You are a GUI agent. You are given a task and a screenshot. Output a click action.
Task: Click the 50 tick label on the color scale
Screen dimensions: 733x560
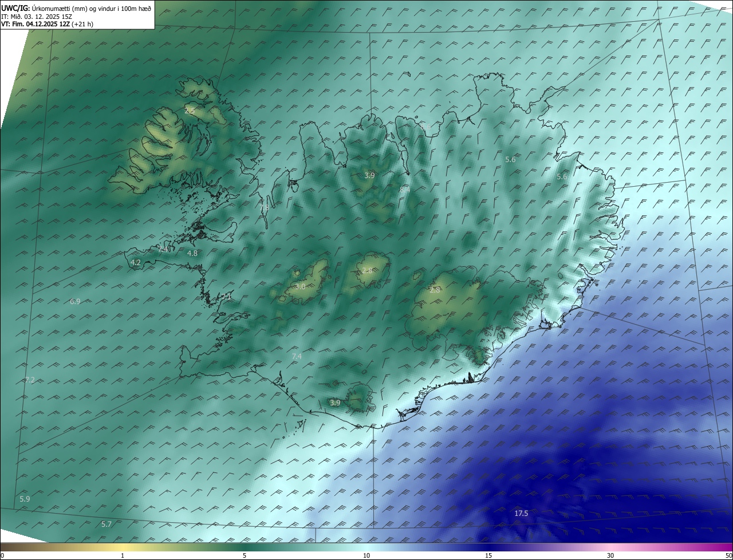[728, 555]
